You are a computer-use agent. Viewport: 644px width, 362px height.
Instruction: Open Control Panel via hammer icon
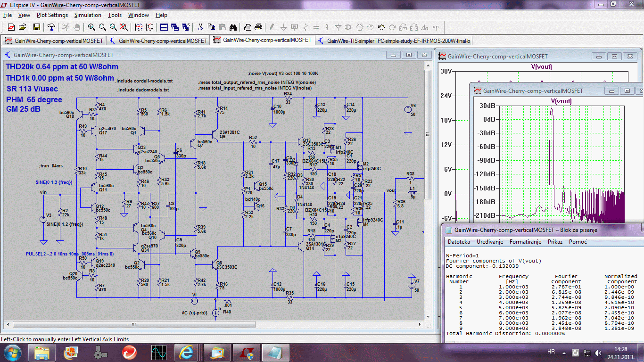[51, 27]
